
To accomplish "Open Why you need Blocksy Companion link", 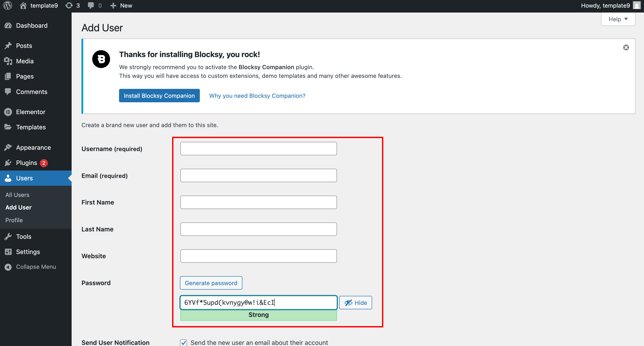I will click(x=257, y=96).
